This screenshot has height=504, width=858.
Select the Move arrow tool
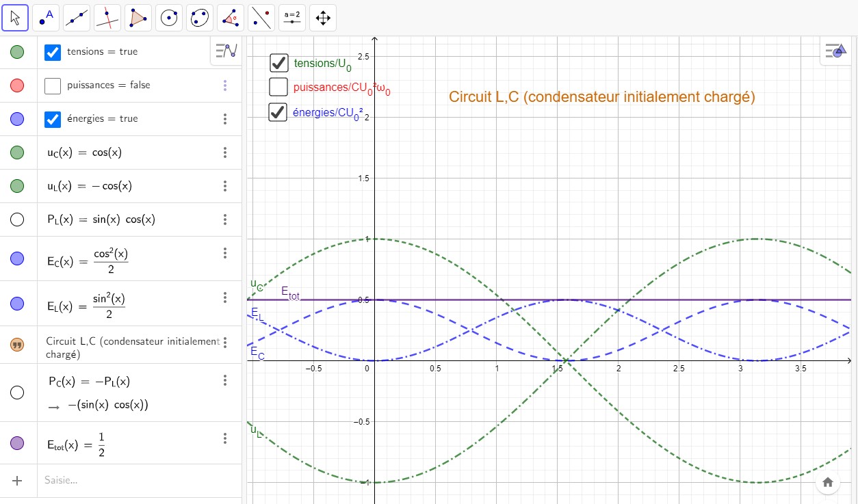point(15,18)
